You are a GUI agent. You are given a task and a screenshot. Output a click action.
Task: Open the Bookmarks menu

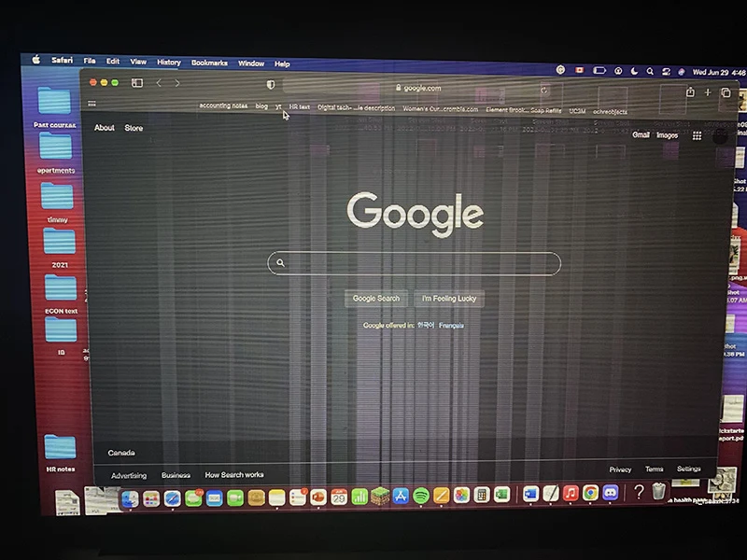pos(209,63)
